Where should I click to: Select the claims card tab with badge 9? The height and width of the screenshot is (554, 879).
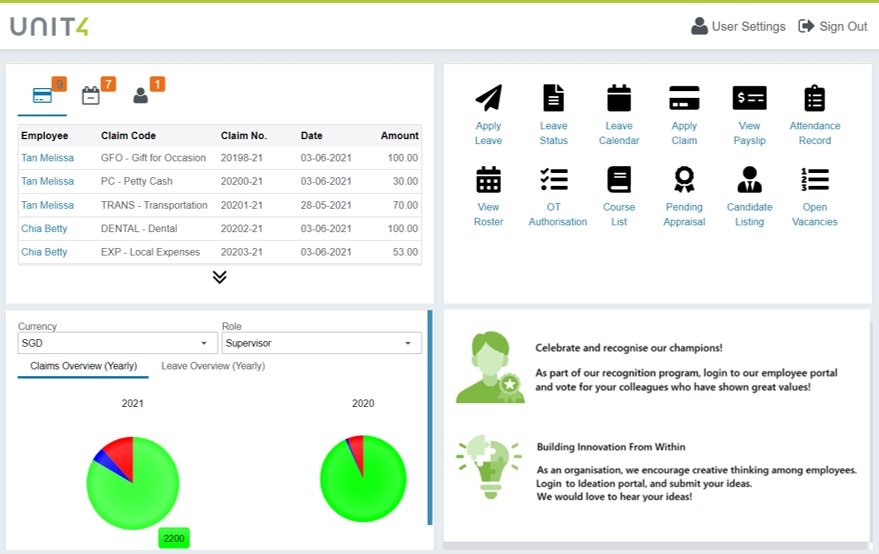pyautogui.click(x=43, y=95)
